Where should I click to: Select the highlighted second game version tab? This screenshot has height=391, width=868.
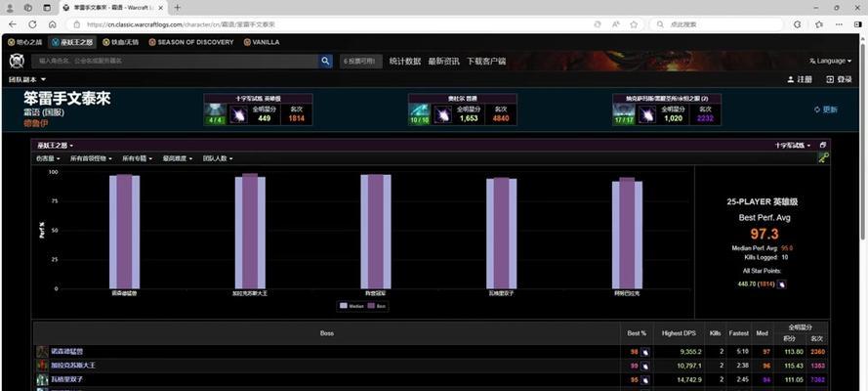72,42
